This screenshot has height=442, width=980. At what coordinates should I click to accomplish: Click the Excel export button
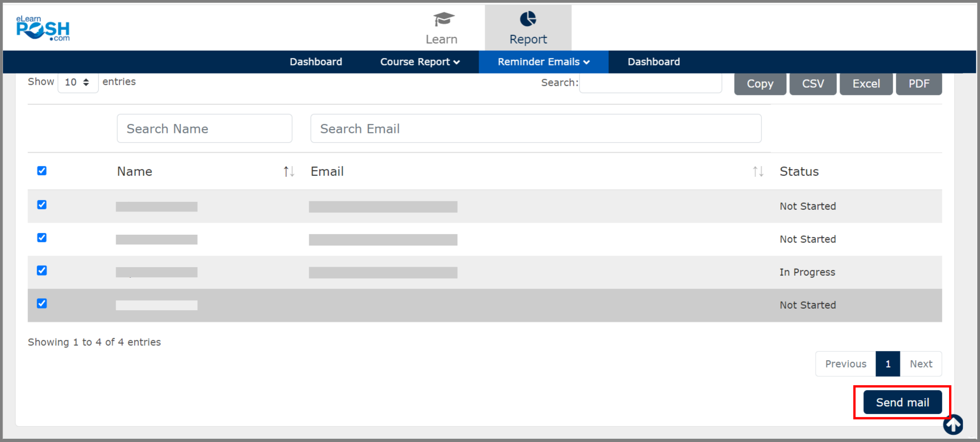(x=866, y=84)
